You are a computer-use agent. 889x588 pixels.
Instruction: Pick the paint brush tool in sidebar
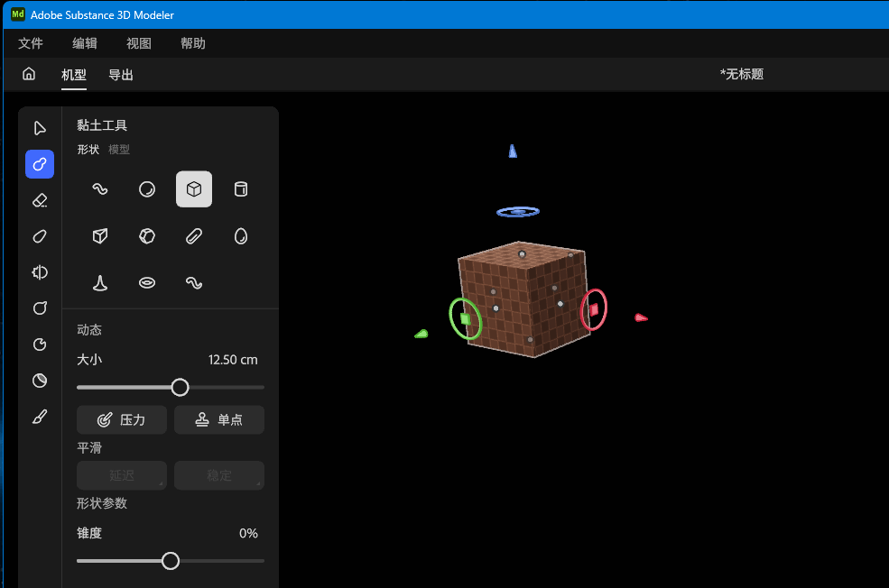[40, 417]
